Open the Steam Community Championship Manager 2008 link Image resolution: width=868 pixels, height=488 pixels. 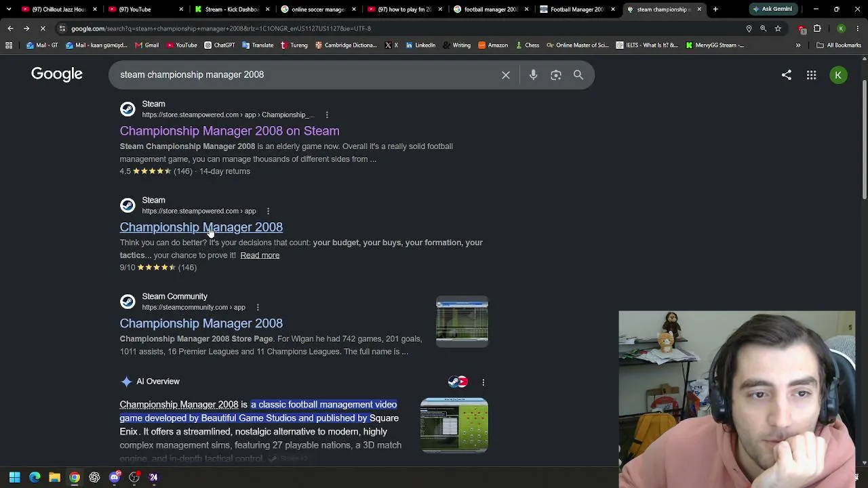[x=201, y=323]
